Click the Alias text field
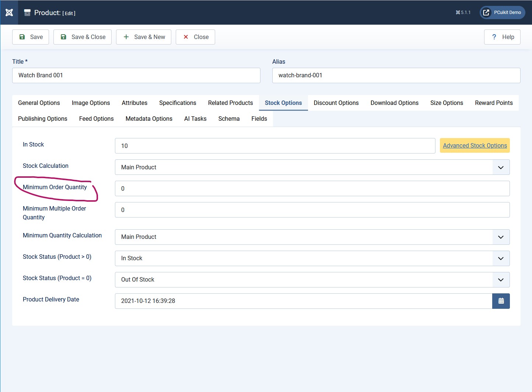 [x=396, y=75]
